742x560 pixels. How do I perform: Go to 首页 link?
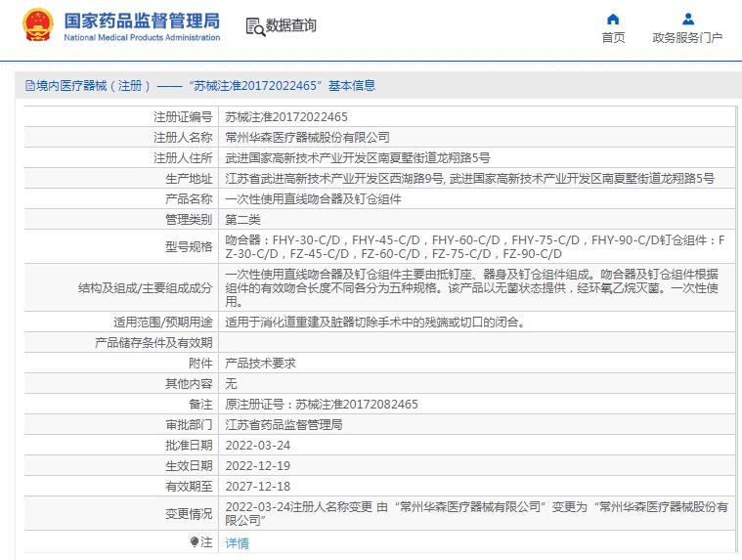613,38
